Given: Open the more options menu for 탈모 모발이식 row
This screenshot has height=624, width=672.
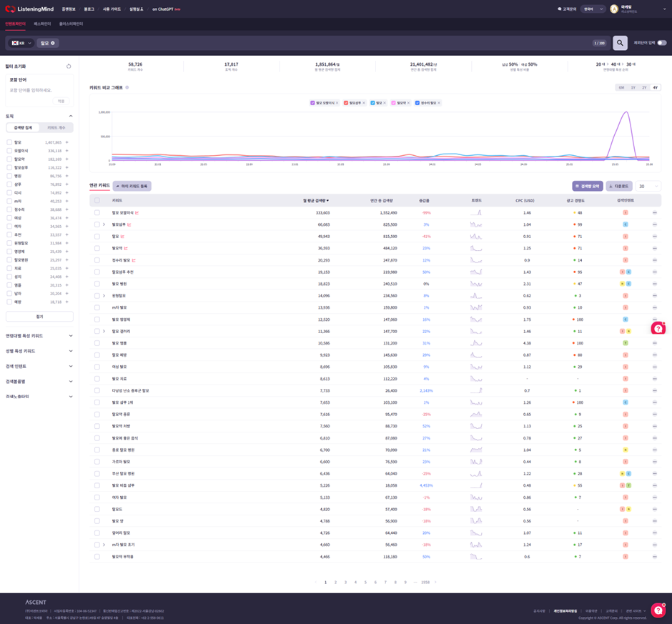Looking at the screenshot, I should point(654,213).
